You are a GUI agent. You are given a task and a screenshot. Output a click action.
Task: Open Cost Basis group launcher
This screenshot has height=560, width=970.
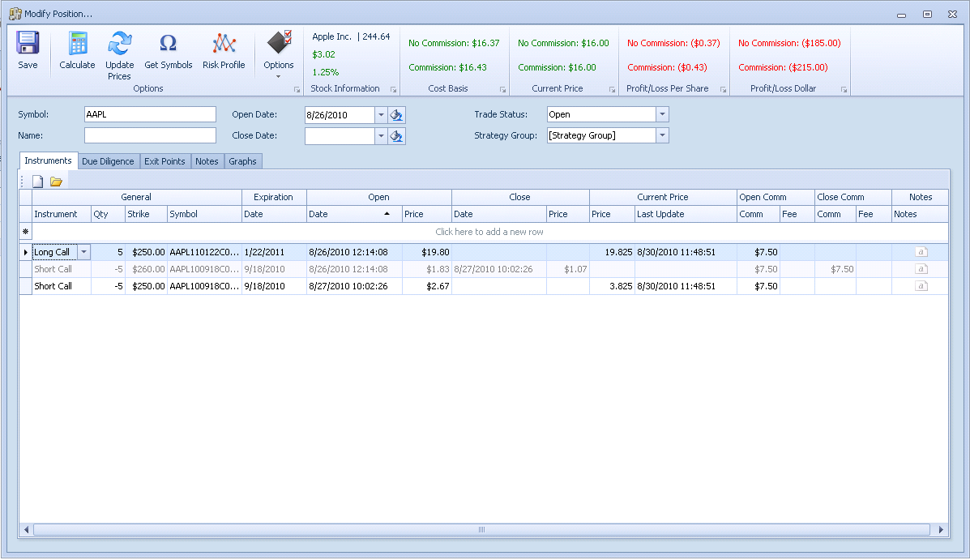click(x=503, y=90)
